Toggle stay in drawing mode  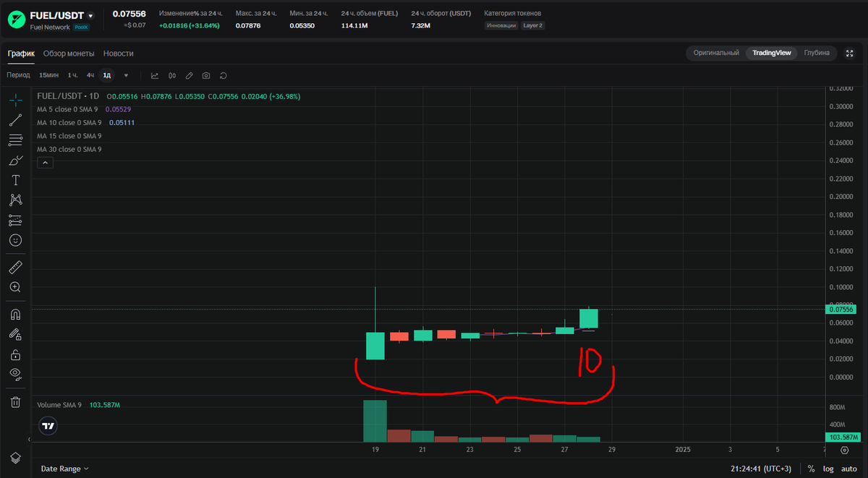[x=15, y=334]
